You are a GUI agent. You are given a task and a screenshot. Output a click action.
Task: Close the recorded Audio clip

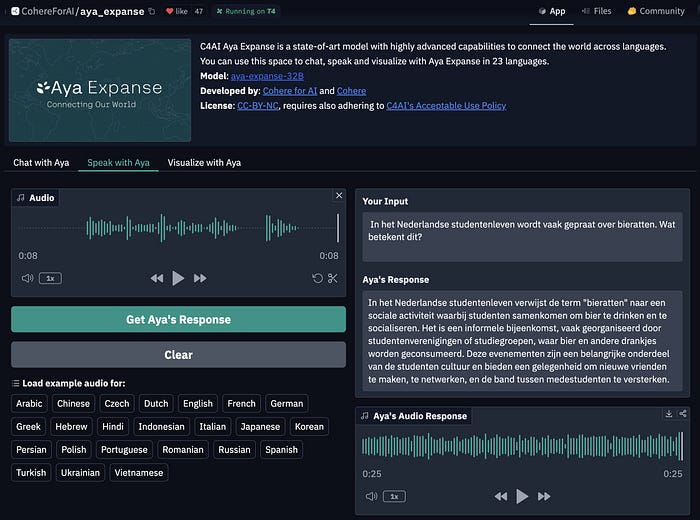click(339, 195)
